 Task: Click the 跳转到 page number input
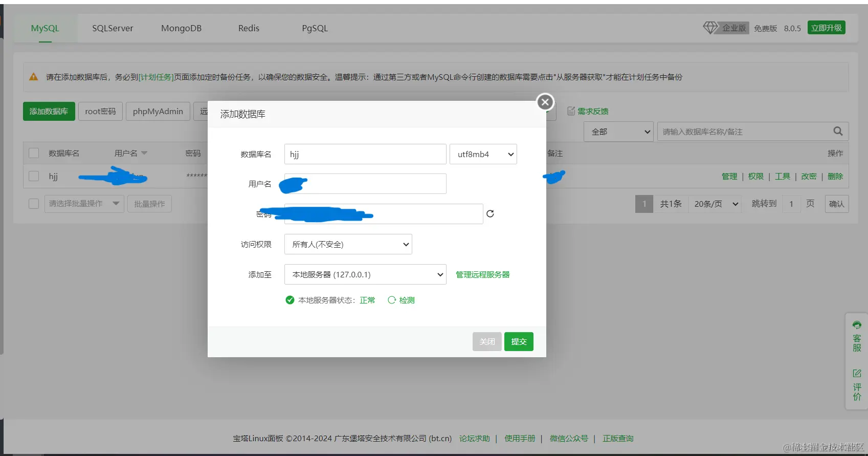[x=791, y=204]
